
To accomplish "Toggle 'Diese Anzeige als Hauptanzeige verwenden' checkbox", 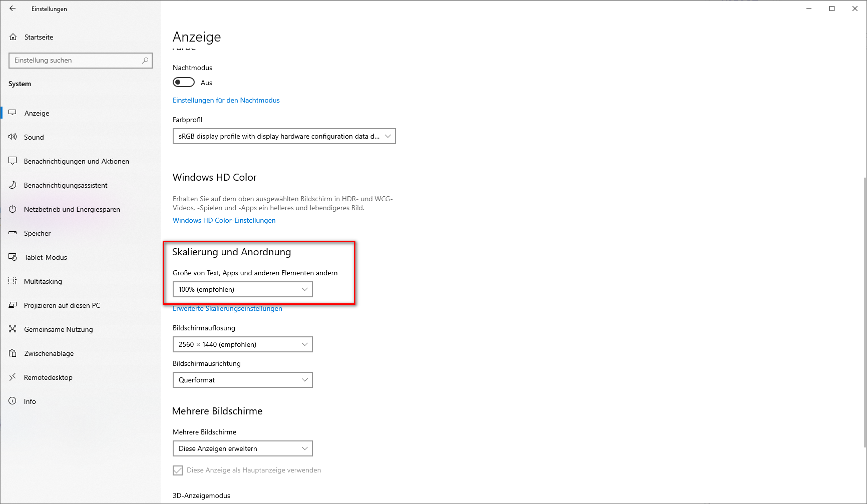I will point(178,470).
